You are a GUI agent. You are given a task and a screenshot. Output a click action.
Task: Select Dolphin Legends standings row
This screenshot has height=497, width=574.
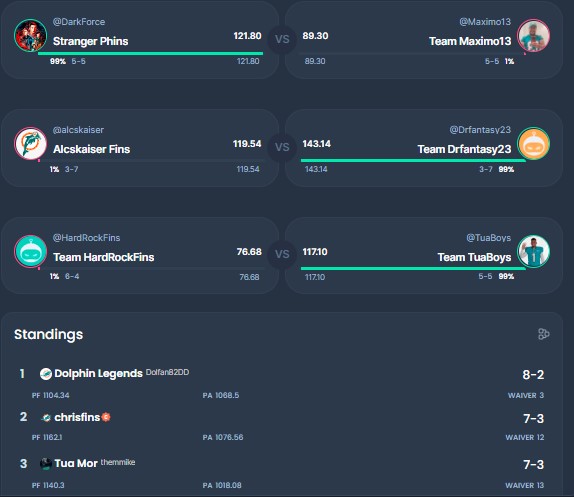point(282,382)
